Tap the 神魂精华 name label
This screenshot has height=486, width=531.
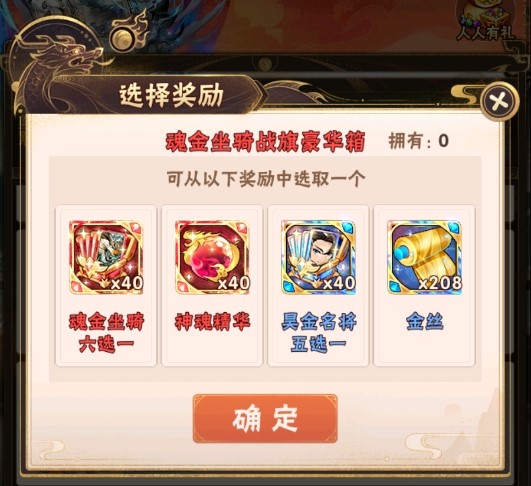212,321
